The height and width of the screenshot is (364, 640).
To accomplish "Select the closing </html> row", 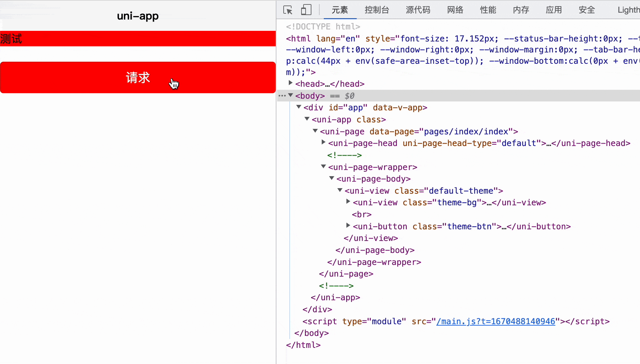I will (303, 345).
